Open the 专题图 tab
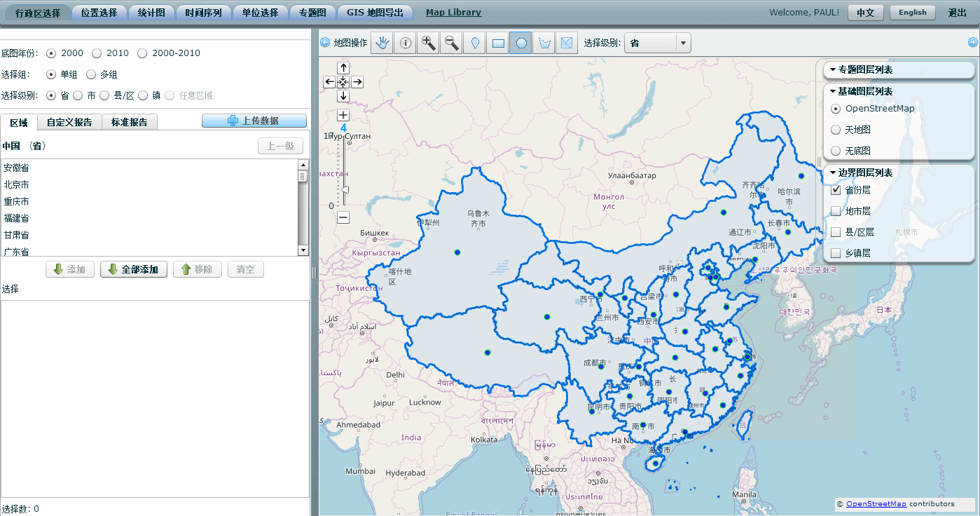 click(312, 13)
